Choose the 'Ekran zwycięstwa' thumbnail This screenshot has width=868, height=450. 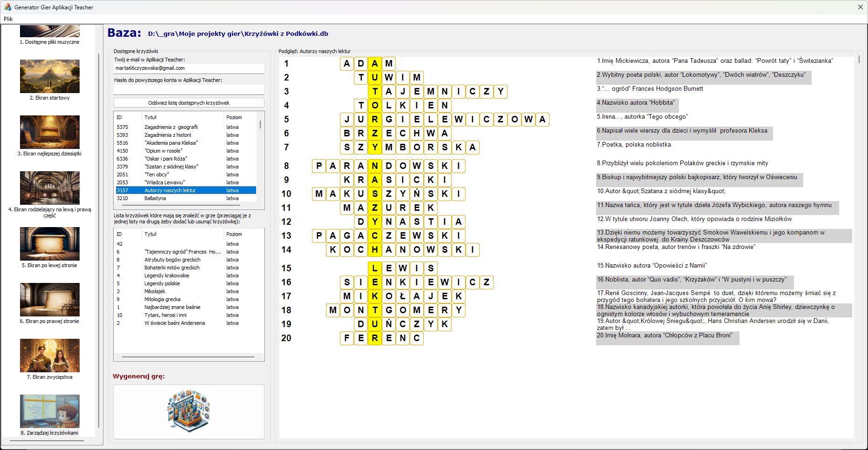[50, 356]
